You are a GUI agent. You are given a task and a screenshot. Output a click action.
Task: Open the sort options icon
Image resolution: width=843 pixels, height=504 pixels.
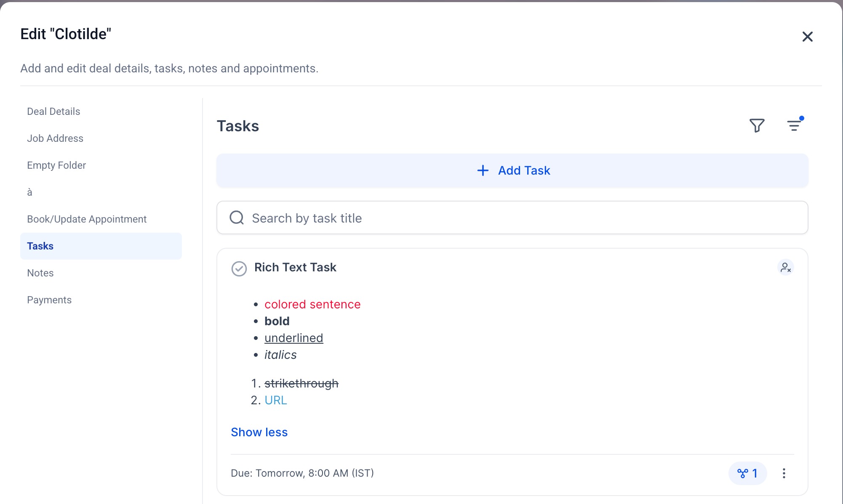[x=794, y=125]
